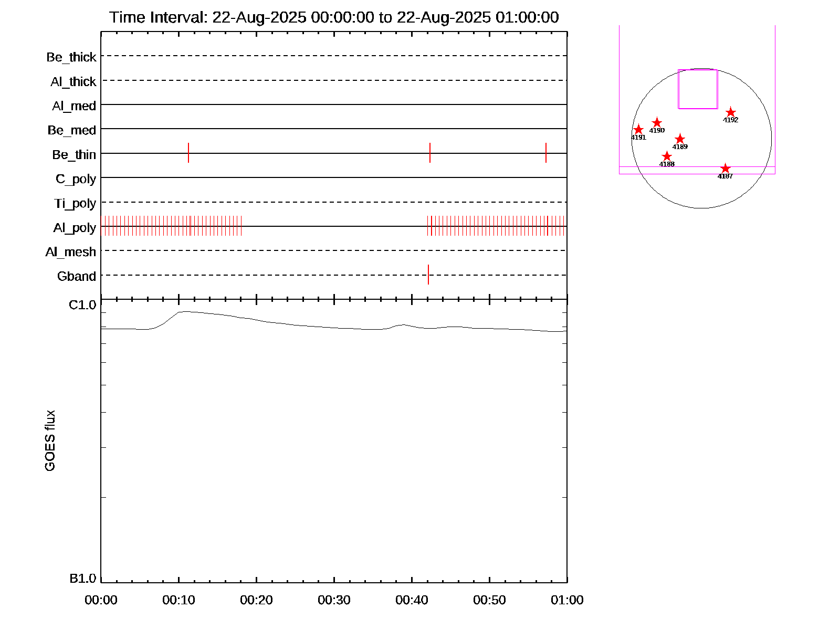Select the Be_thick filter row label

click(x=71, y=57)
